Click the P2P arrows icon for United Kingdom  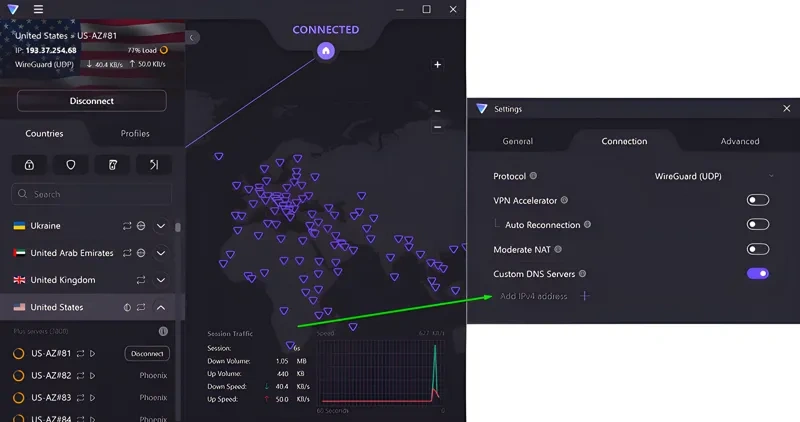pos(141,280)
